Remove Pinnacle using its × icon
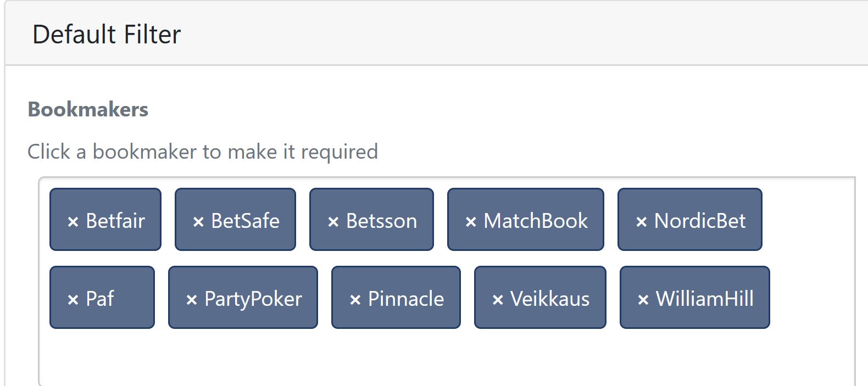The width and height of the screenshot is (868, 386). point(355,300)
